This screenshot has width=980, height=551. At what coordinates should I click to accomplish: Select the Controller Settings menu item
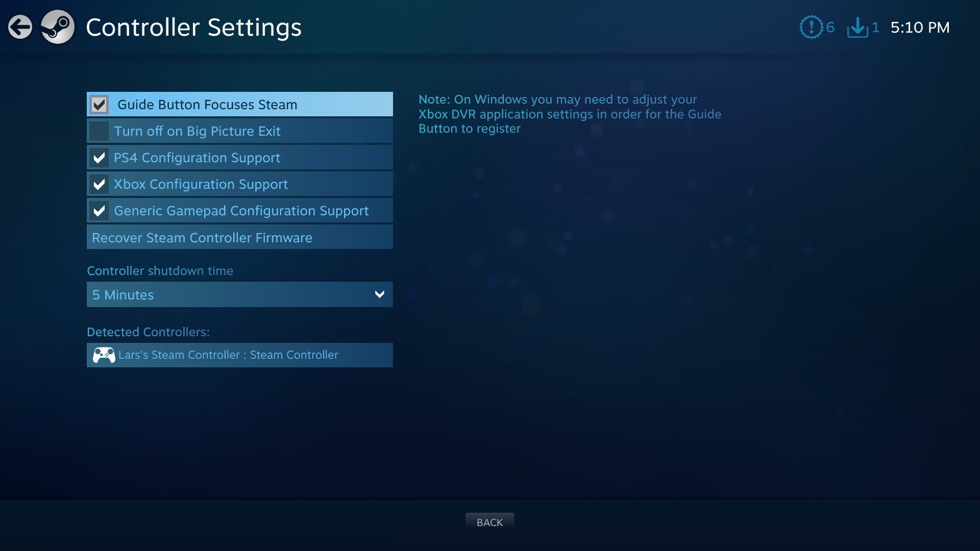[x=194, y=27]
